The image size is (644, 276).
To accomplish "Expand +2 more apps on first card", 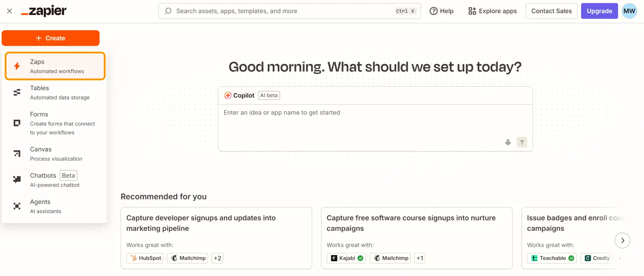I will [x=217, y=258].
